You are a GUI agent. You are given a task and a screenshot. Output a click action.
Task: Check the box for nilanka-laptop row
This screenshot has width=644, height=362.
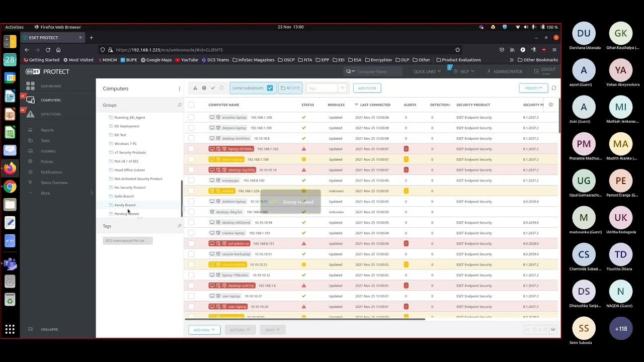[191, 233]
